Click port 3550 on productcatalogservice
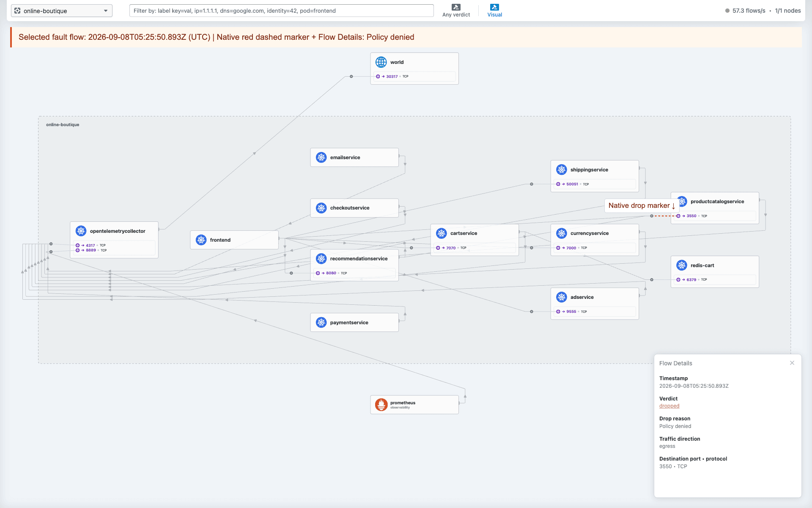The image size is (812, 508). pos(691,216)
